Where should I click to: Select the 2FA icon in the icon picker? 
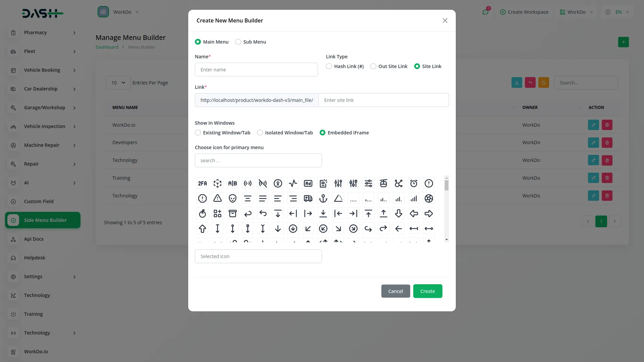point(202,183)
